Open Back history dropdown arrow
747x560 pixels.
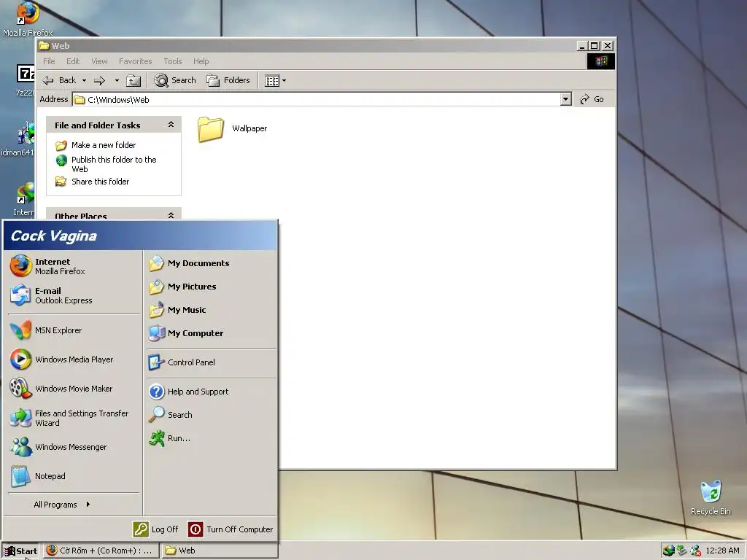(85, 80)
